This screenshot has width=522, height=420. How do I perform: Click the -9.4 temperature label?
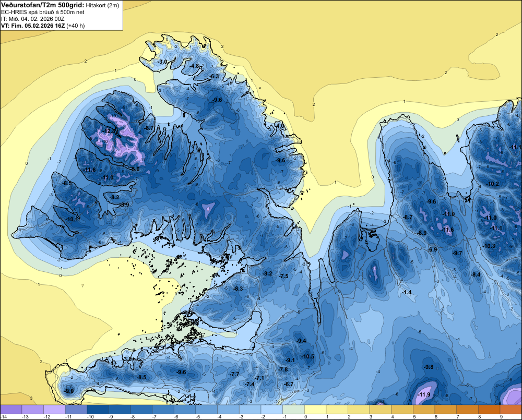(301, 341)
